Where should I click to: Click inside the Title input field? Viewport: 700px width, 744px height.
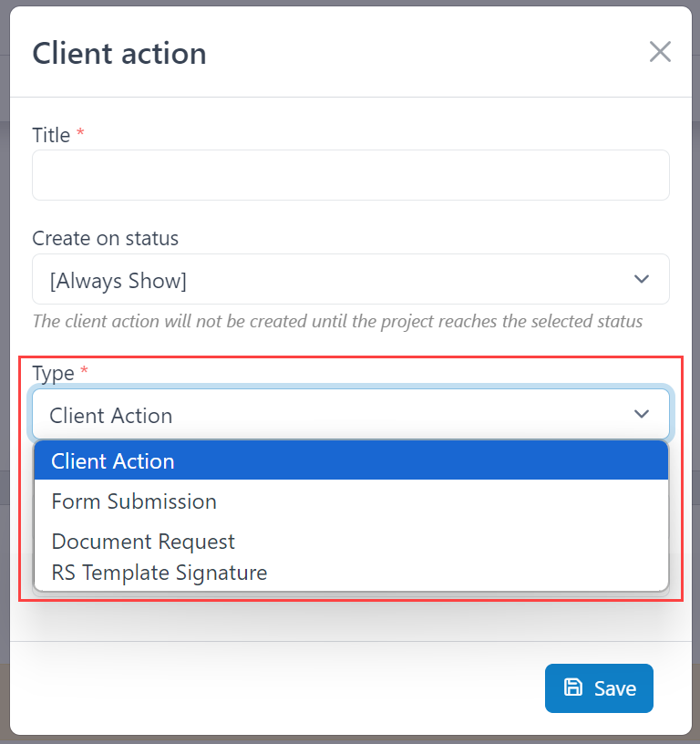351,174
